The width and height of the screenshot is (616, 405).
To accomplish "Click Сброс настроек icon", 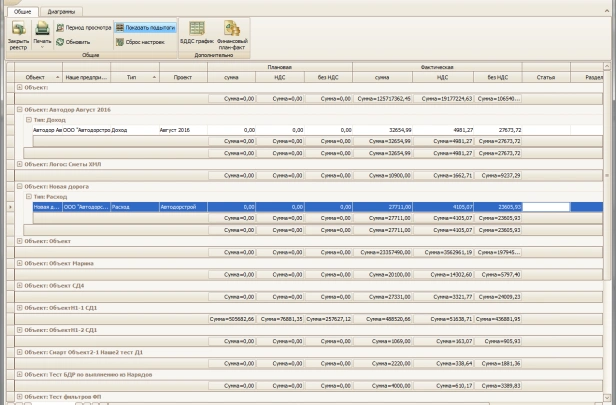I will (144, 42).
